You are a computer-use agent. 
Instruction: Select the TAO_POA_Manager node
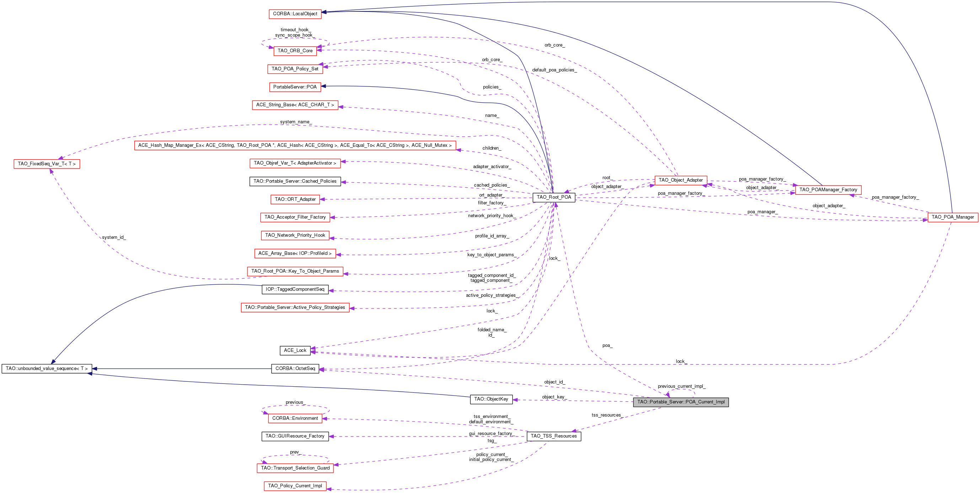pos(952,217)
